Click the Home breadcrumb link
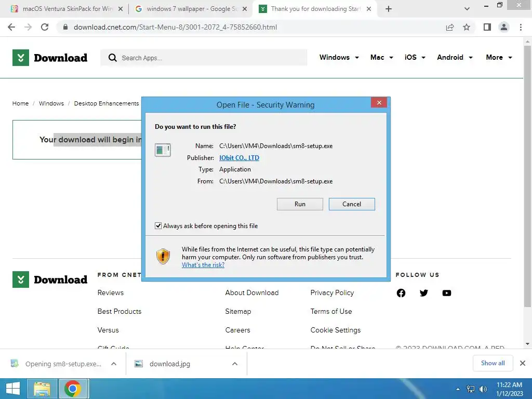The image size is (532, 399). pyautogui.click(x=20, y=103)
